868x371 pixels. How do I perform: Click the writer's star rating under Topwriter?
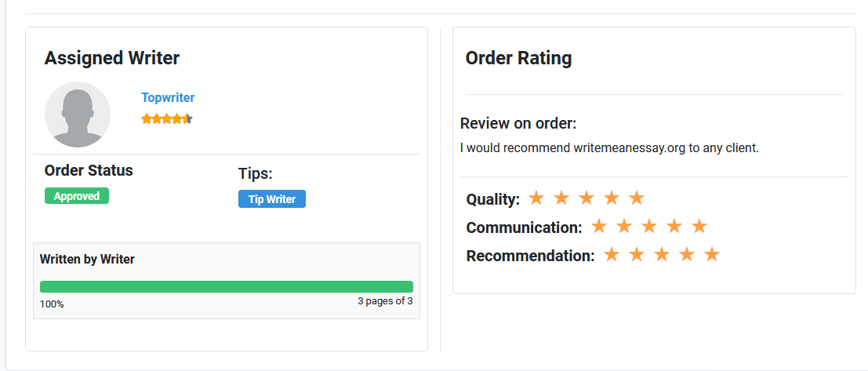pyautogui.click(x=167, y=118)
